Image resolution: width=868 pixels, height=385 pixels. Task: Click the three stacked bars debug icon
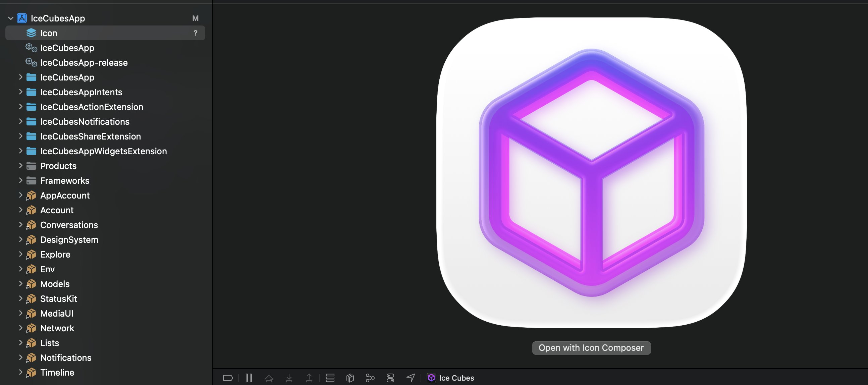(330, 378)
